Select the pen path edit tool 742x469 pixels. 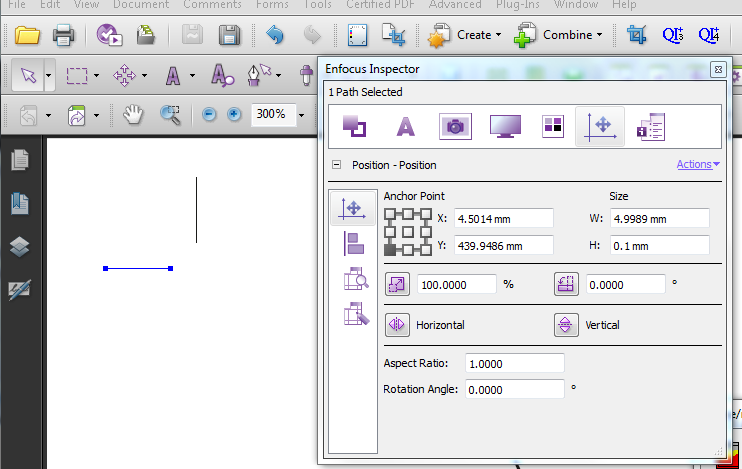coord(259,75)
